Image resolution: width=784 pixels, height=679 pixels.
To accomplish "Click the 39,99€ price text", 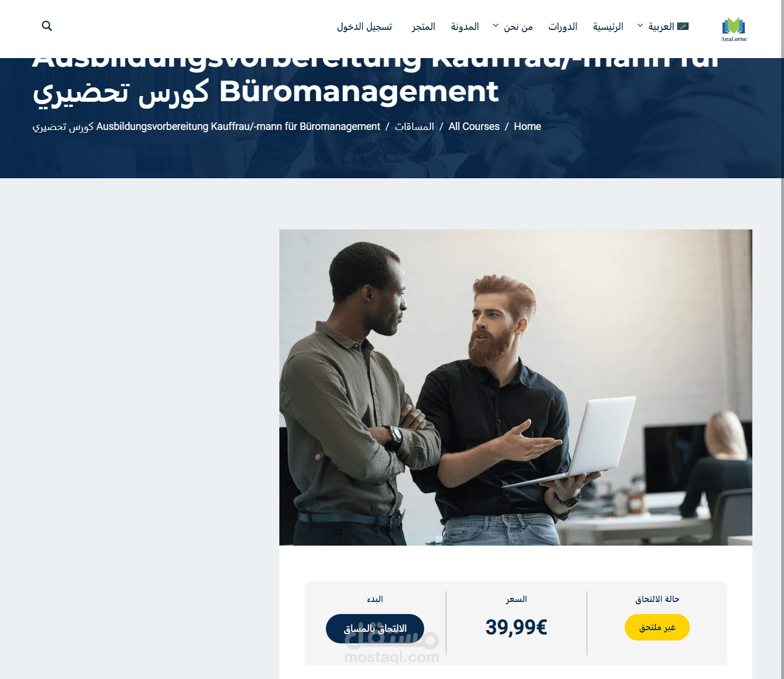I will click(x=516, y=627).
